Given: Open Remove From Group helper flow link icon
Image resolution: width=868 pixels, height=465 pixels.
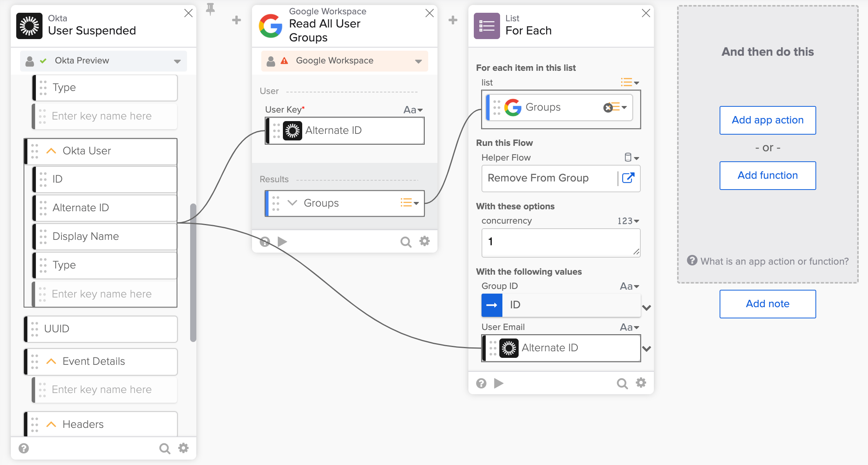Looking at the screenshot, I should 628,178.
